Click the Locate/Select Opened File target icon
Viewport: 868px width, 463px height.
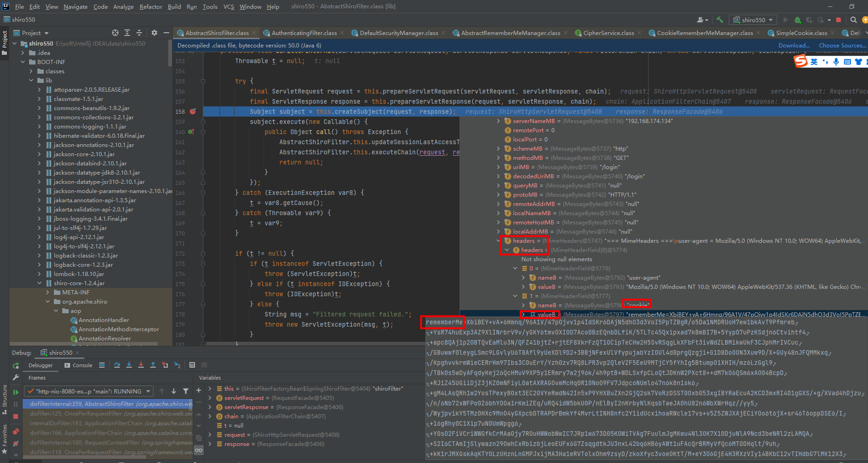115,33
